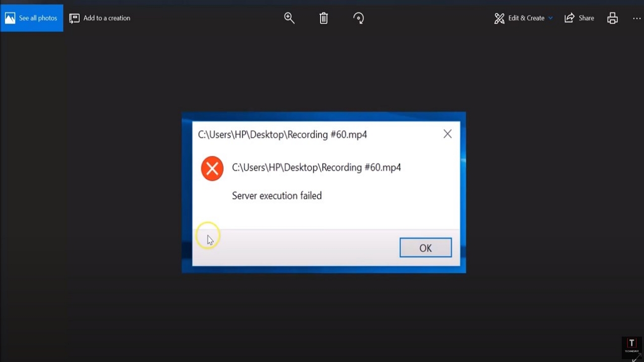Click the Print icon in the top toolbar
This screenshot has width=644, height=362.
pyautogui.click(x=612, y=18)
